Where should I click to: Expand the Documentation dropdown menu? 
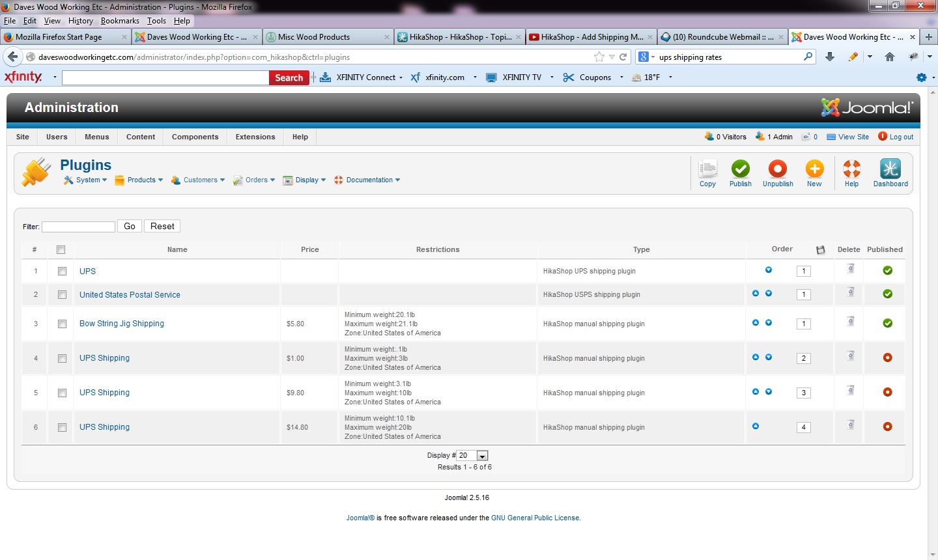(x=367, y=180)
